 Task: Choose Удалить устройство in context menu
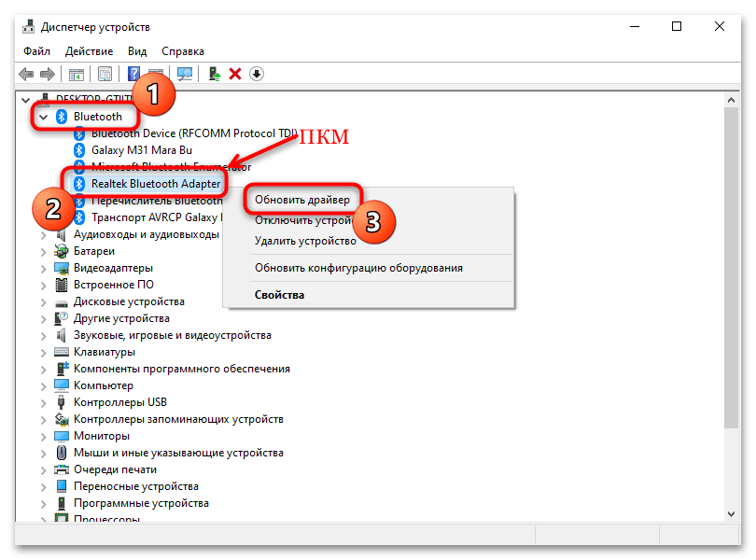click(306, 241)
